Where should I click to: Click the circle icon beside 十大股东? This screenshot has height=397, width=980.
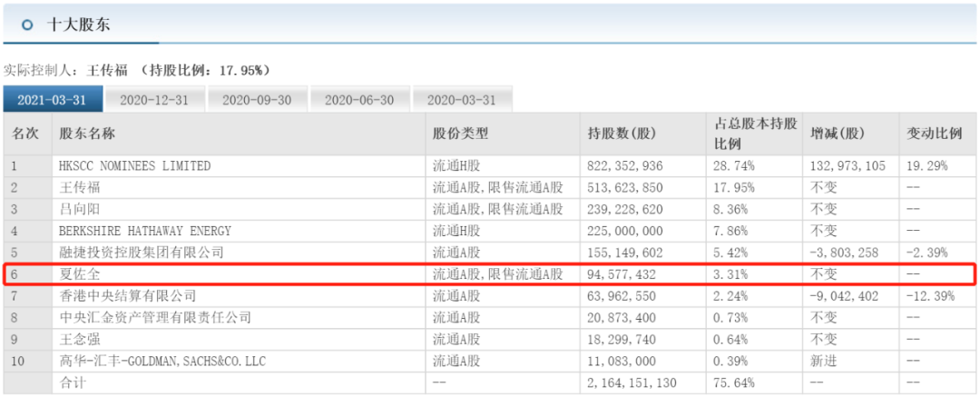click(x=27, y=25)
